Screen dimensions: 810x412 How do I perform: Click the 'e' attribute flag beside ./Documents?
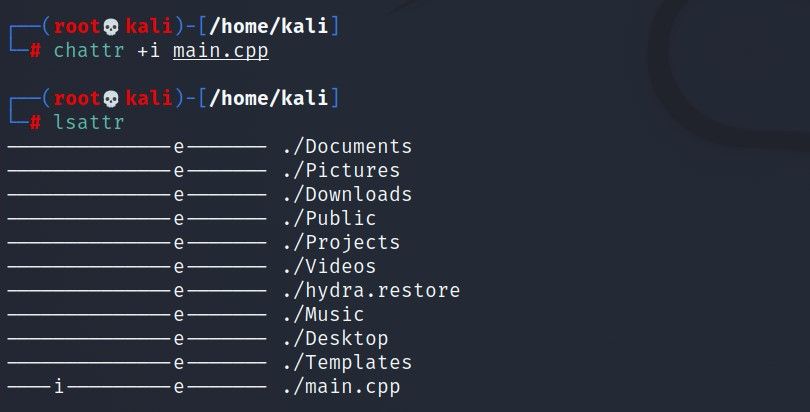tap(179, 147)
